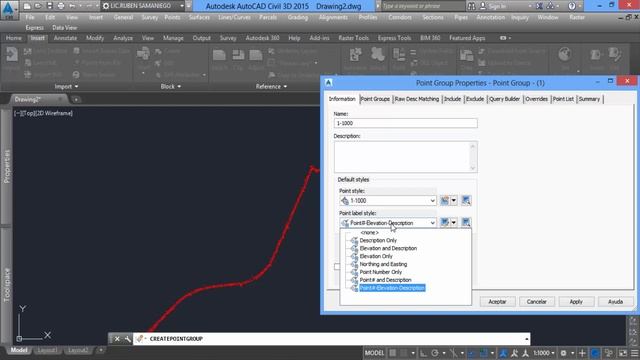Open the File menu

point(30,17)
